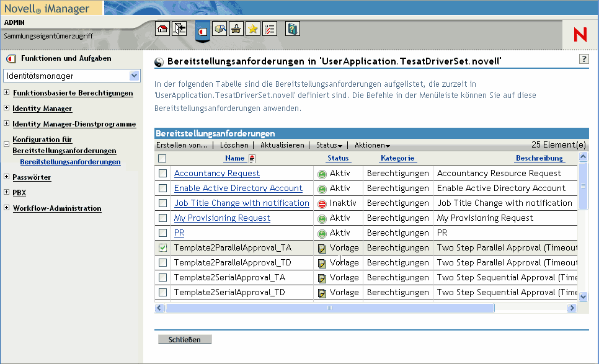Click the horizontal scrollbar of the table
The width and height of the screenshot is (599, 364).
329,308
